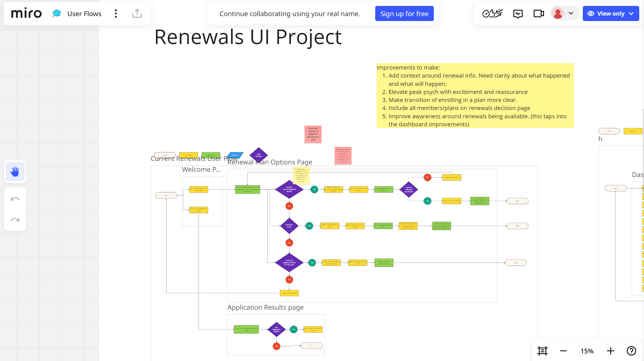Click the fit to screen frame icon
Screen dimensions: 644x361
pyautogui.click(x=543, y=351)
